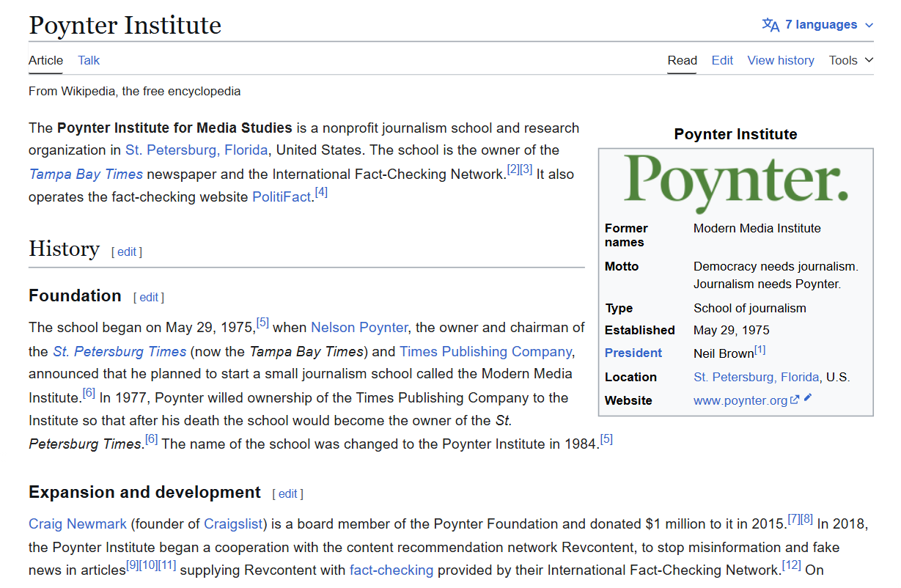Open the Craig Newmark article link
Image resolution: width=901 pixels, height=588 pixels.
coord(78,523)
